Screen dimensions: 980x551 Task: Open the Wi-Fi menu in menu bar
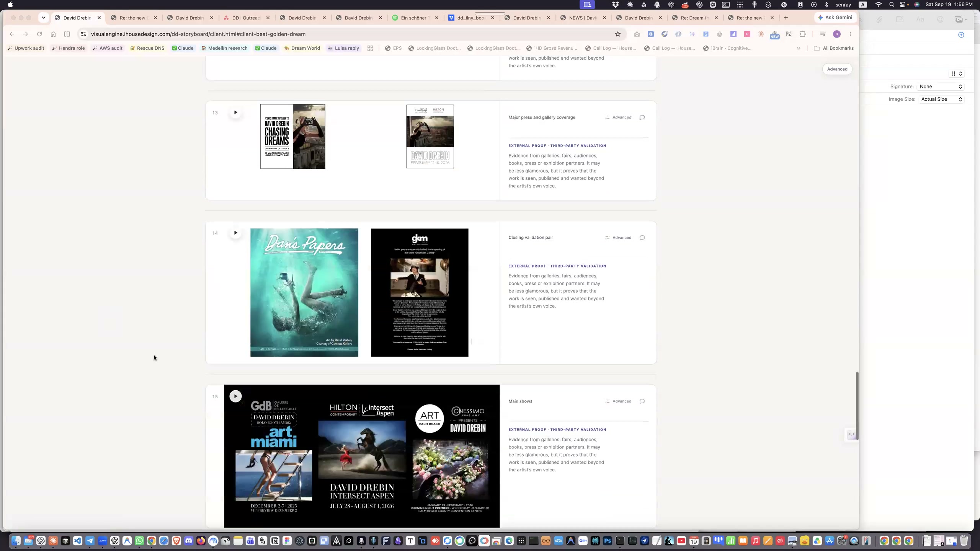pyautogui.click(x=879, y=5)
